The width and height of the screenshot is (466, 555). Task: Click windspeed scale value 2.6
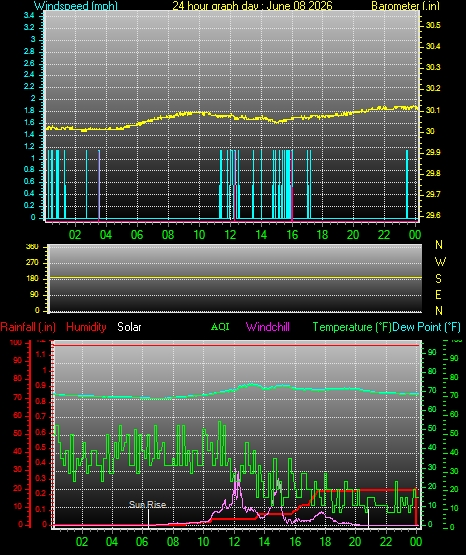(29, 63)
